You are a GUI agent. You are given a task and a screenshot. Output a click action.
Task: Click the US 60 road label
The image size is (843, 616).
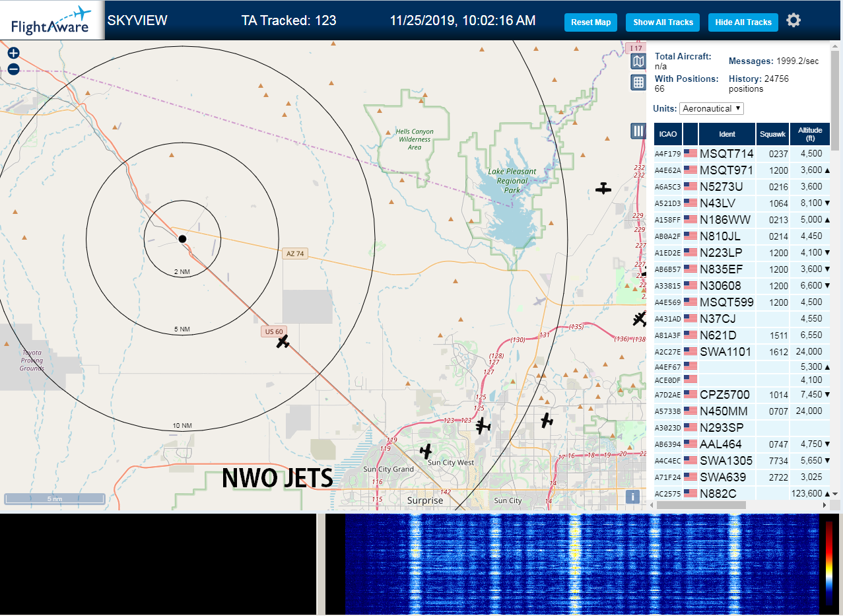pyautogui.click(x=273, y=331)
